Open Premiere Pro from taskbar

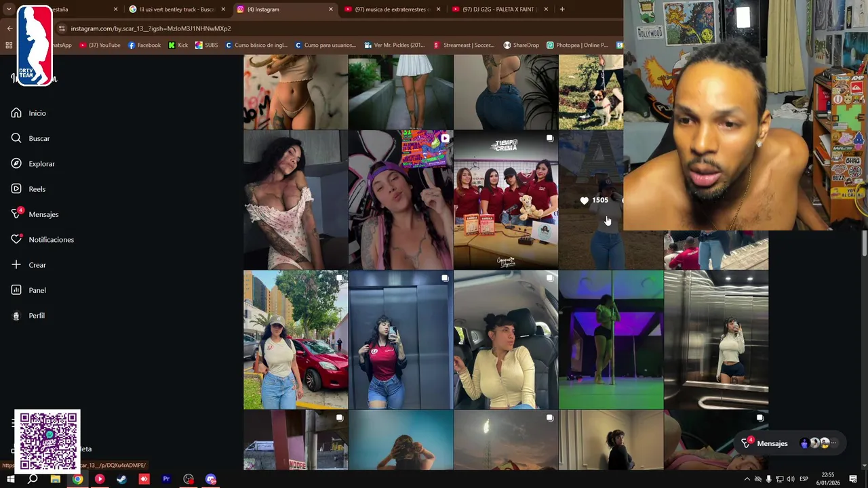(x=166, y=479)
